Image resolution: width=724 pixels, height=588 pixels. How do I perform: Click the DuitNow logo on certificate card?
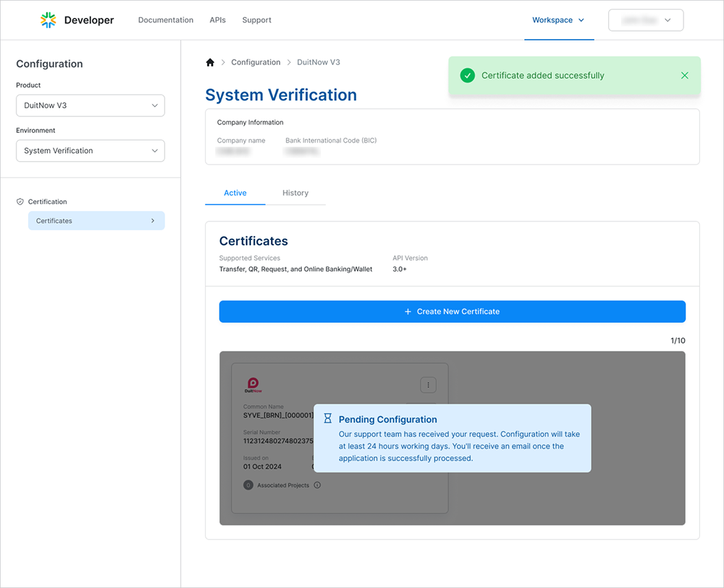(253, 385)
